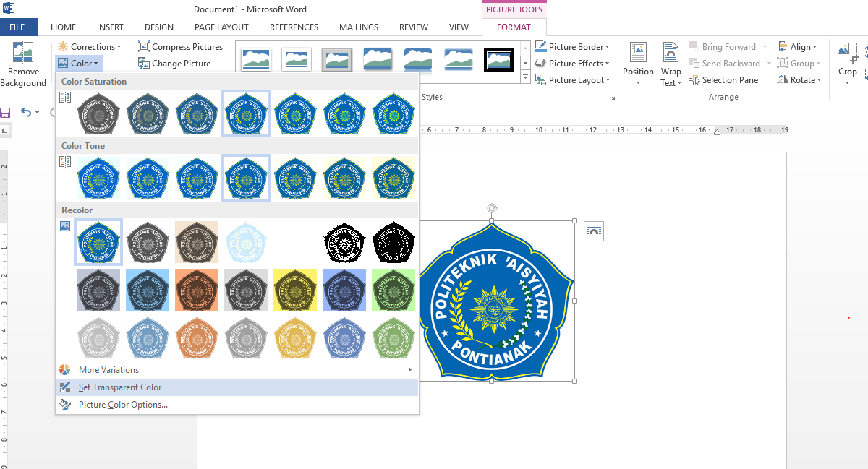Open the FILE backstage menu
This screenshot has width=868, height=469.
pyautogui.click(x=19, y=27)
